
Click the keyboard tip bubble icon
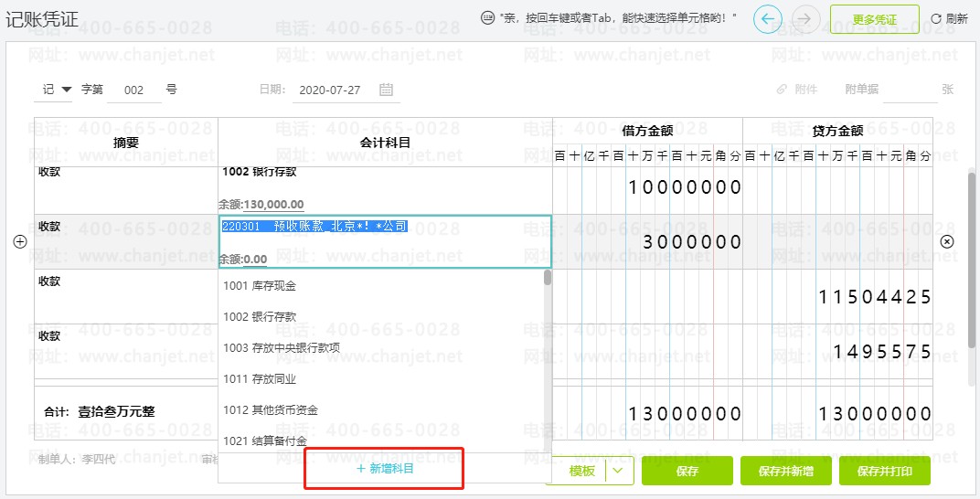488,19
